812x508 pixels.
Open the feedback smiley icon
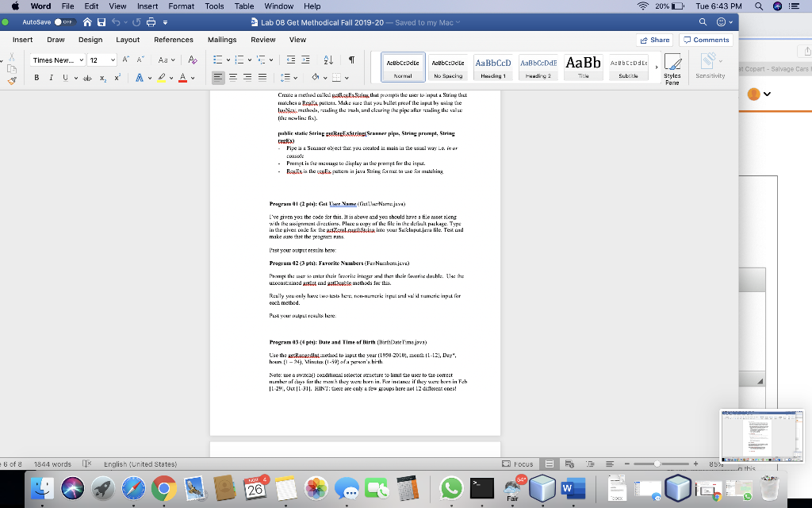(721, 22)
